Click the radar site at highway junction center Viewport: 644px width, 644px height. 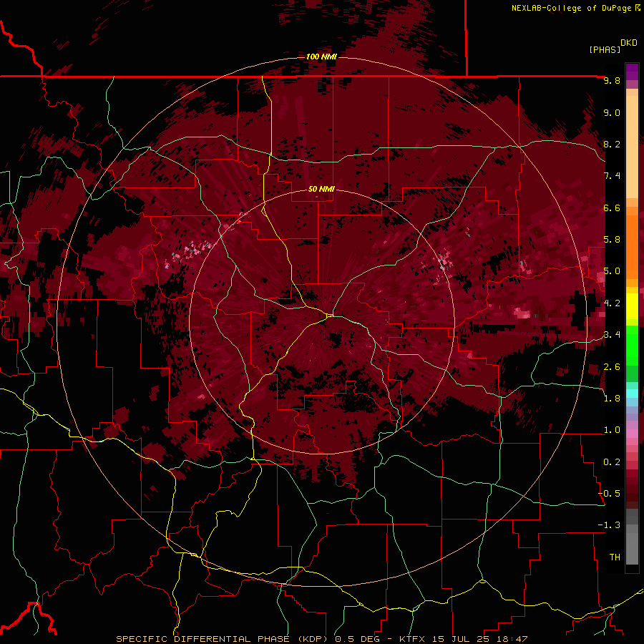(x=330, y=315)
